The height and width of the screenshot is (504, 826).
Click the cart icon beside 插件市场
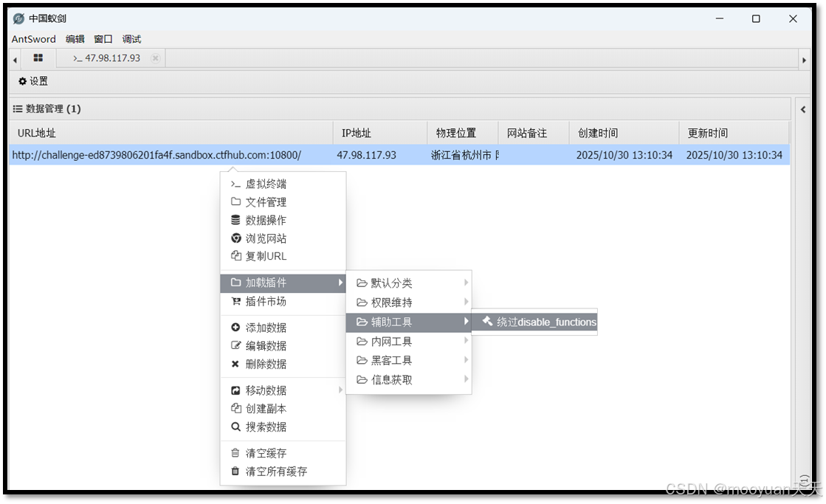pyautogui.click(x=235, y=301)
